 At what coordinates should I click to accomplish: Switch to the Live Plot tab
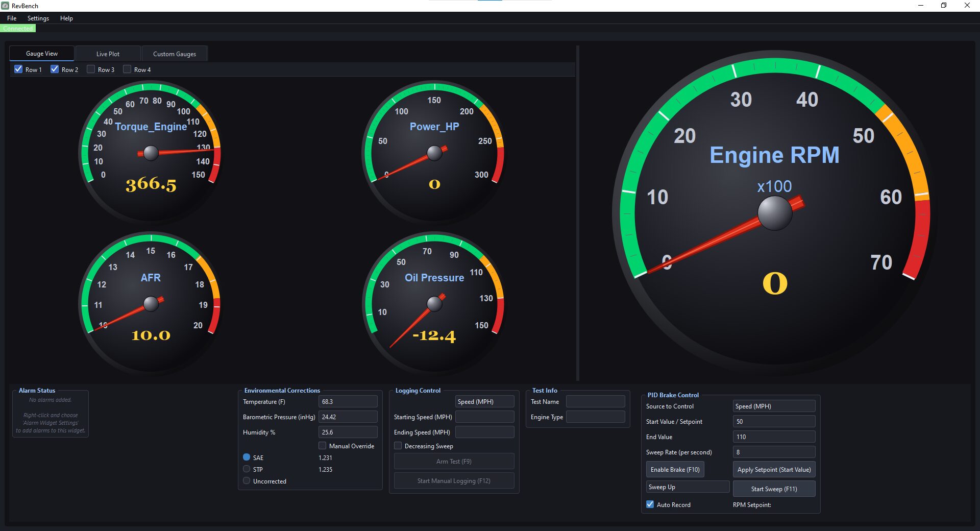coord(108,54)
